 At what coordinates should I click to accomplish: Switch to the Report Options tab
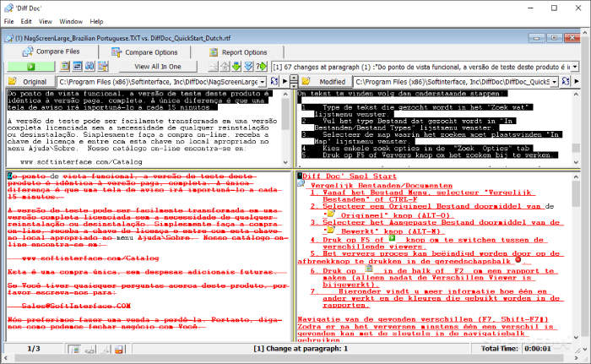[x=238, y=52]
